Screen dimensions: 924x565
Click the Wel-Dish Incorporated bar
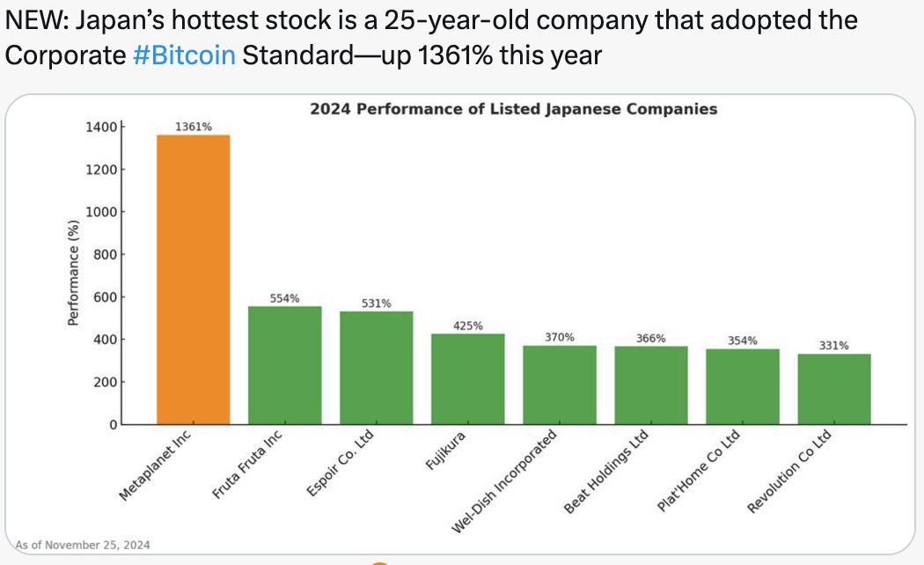(x=560, y=385)
